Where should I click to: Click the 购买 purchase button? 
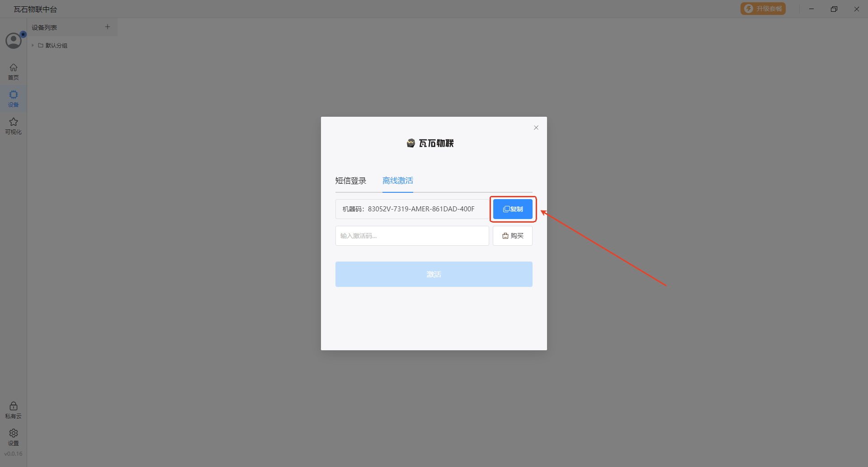pyautogui.click(x=513, y=236)
